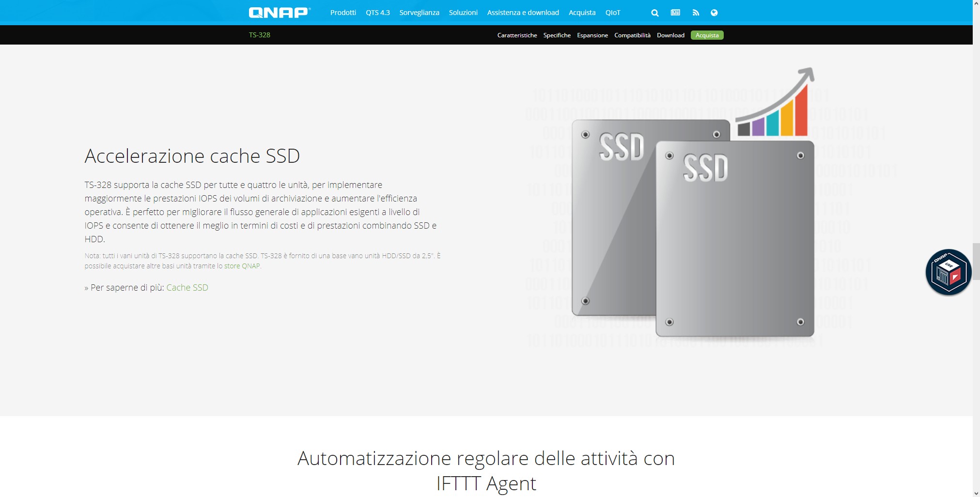Viewport: 980px width, 497px height.
Task: Open the store QNAP link
Action: point(242,266)
